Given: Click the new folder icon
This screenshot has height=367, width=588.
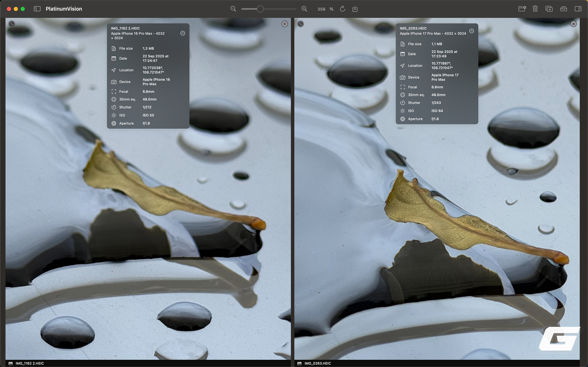Looking at the screenshot, I should 522,9.
